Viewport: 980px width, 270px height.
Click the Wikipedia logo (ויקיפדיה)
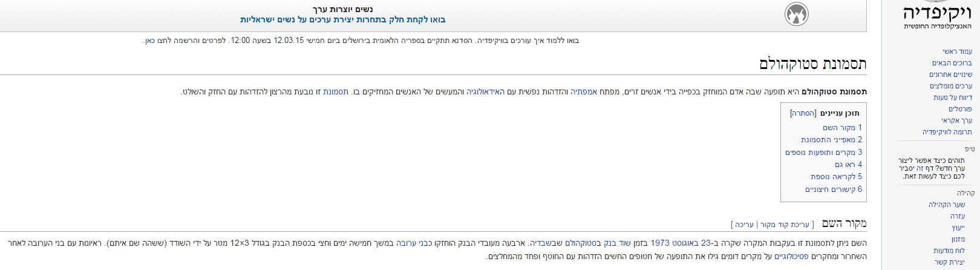pyautogui.click(x=936, y=15)
